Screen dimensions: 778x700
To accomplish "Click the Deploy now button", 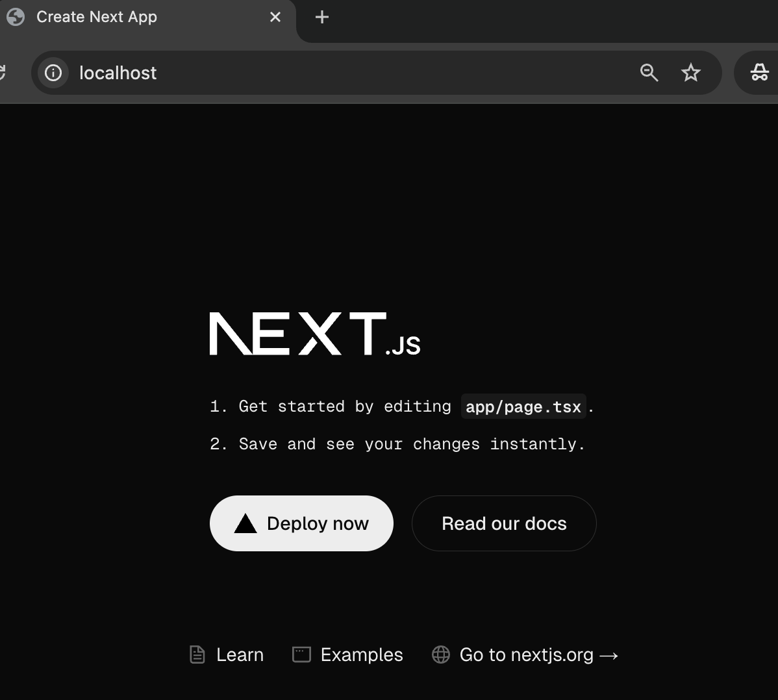I will point(302,523).
